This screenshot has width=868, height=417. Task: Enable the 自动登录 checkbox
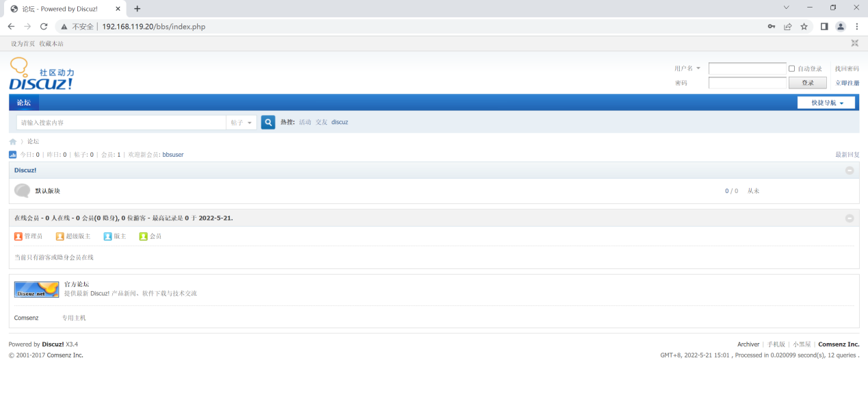click(x=792, y=68)
